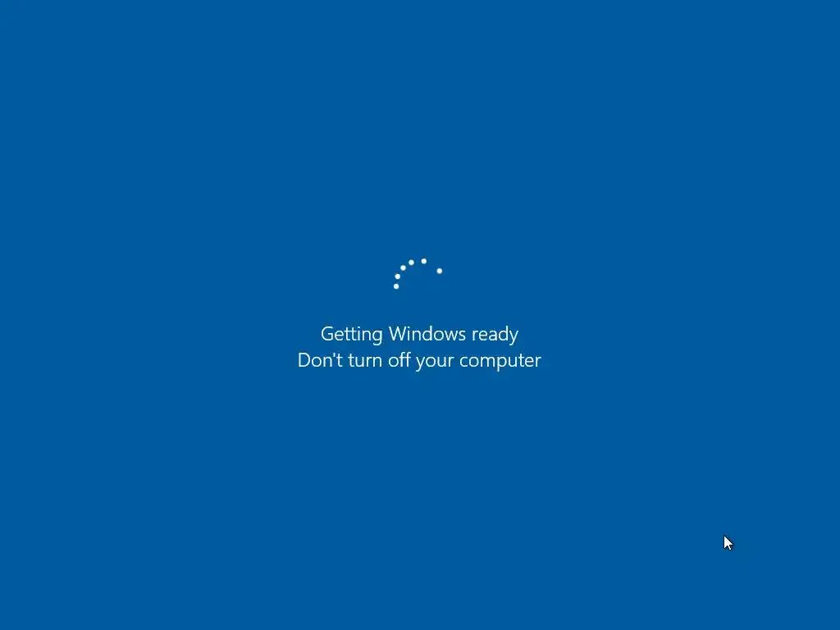This screenshot has height=630, width=840.
Task: Click the third dot from the spinner's bottom
Action: pos(403,268)
